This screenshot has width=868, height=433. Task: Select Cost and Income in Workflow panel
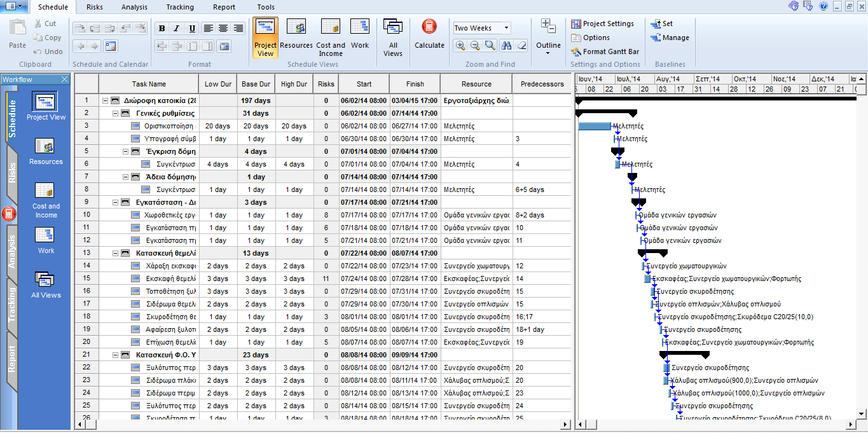click(46, 199)
